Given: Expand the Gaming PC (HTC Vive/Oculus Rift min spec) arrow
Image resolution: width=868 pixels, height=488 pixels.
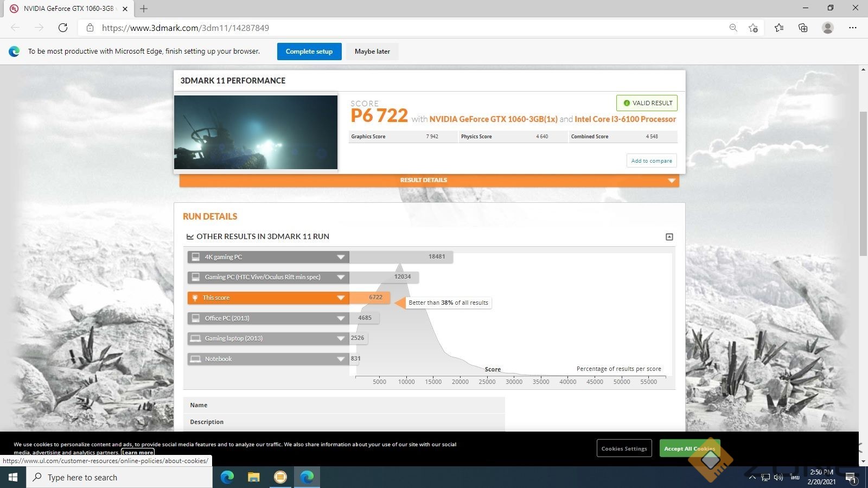Looking at the screenshot, I should pos(341,277).
